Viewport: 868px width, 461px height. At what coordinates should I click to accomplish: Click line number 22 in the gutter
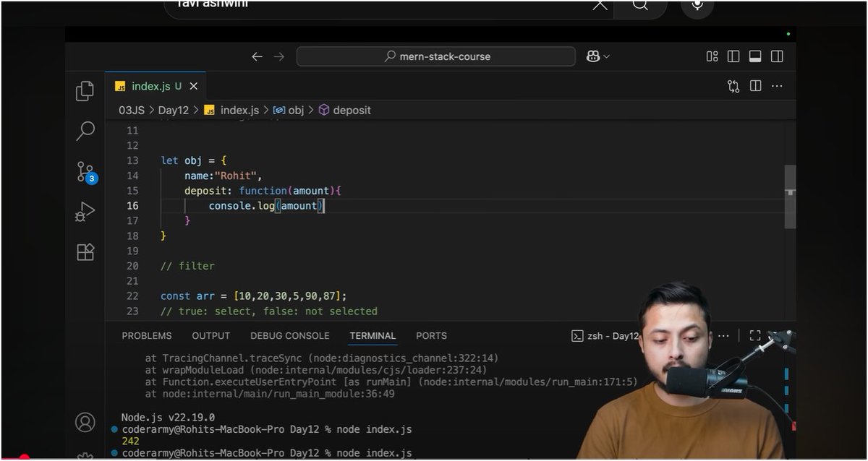(132, 296)
